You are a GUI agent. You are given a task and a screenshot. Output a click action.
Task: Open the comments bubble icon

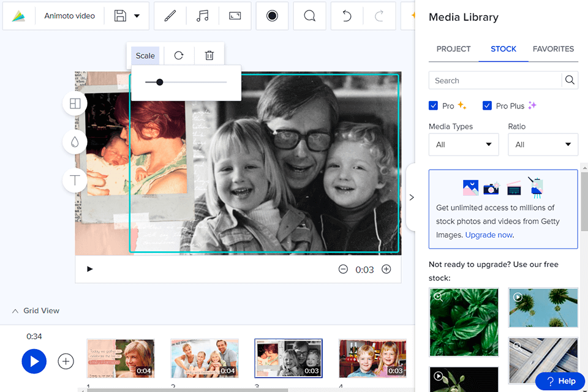[309, 16]
